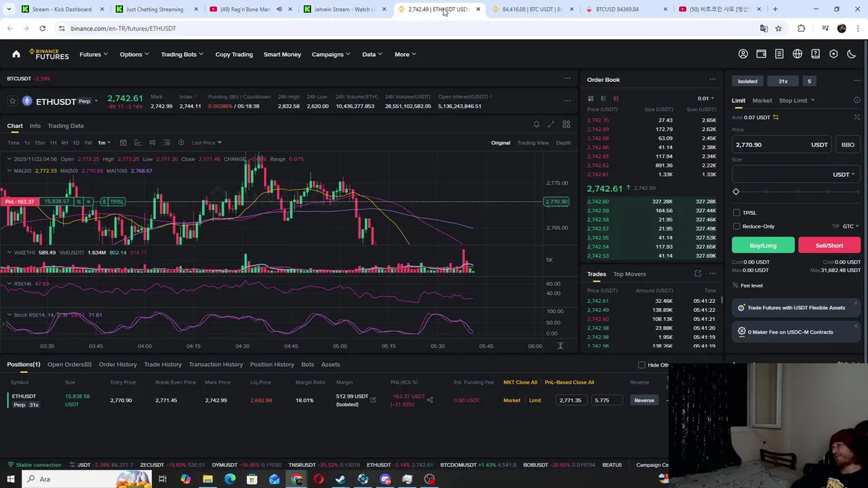Screen dimensions: 868x488
Task: Expand the Options menu dropdown
Action: click(x=134, y=54)
